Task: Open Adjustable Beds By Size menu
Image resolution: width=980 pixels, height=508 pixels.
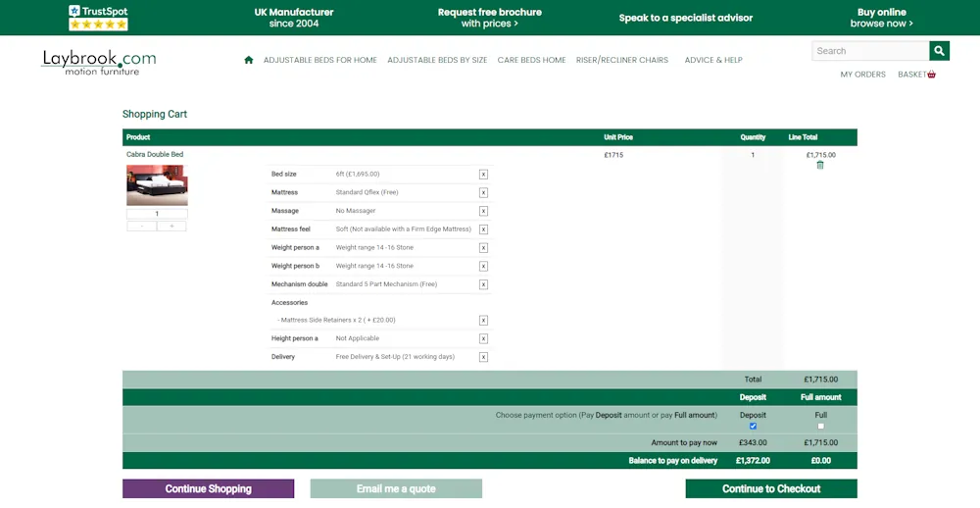Action: click(x=437, y=60)
